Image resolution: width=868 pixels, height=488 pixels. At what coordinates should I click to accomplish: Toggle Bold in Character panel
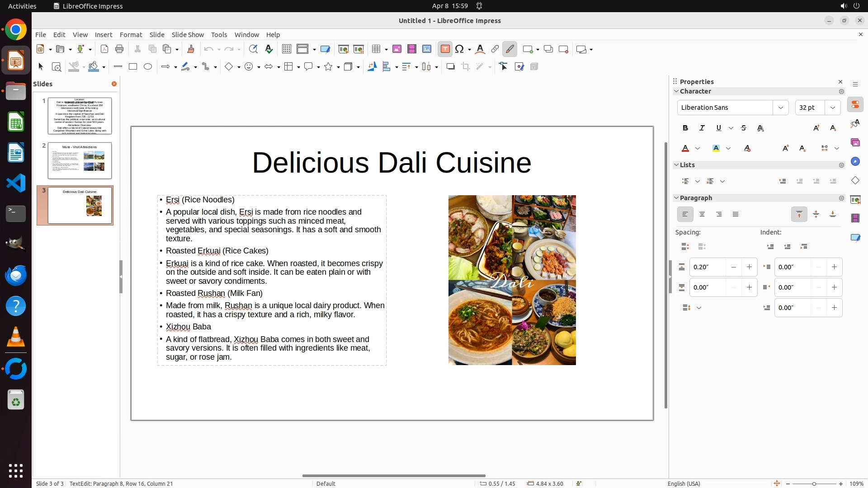click(685, 128)
